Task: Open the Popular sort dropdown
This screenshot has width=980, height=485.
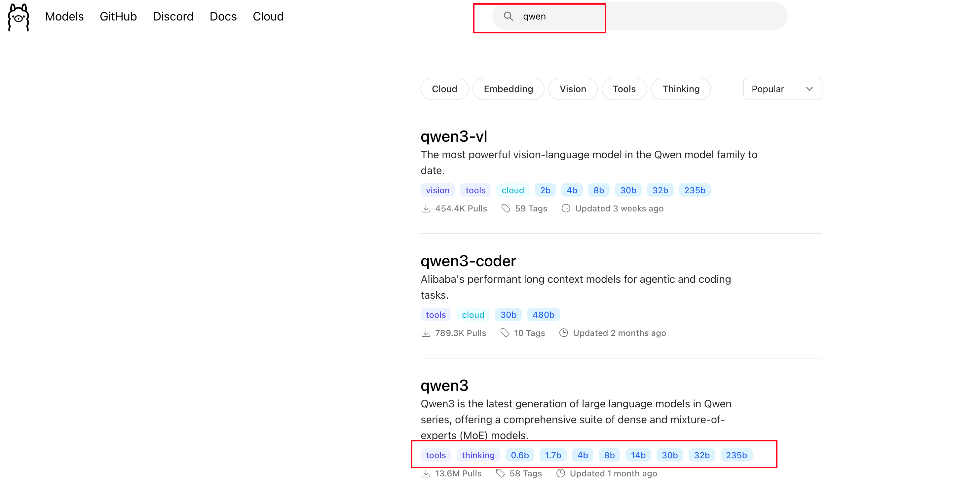Action: [x=782, y=89]
